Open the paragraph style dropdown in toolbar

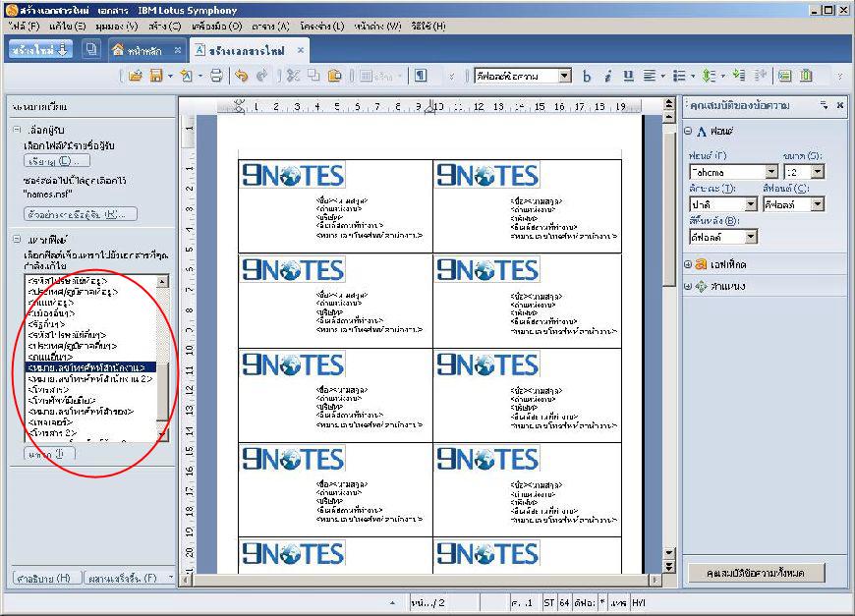point(565,76)
